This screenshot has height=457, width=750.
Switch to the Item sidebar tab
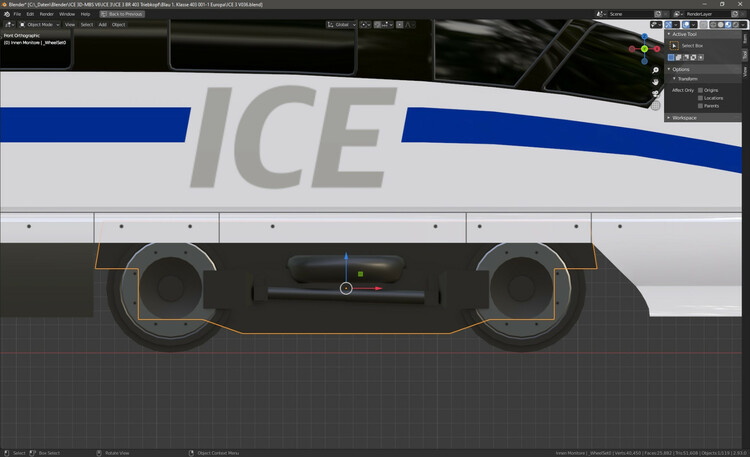pyautogui.click(x=745, y=39)
